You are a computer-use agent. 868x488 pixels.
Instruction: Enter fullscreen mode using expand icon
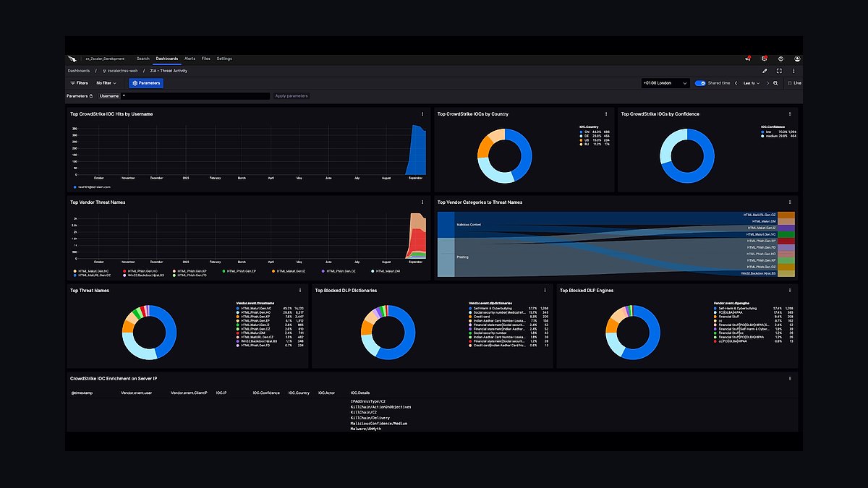coord(779,71)
